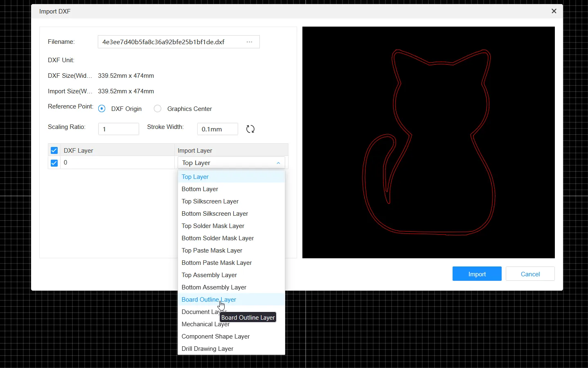Screen dimensions: 588x368
Task: Click the '0' DXF layer name cell
Action: pyautogui.click(x=118, y=163)
